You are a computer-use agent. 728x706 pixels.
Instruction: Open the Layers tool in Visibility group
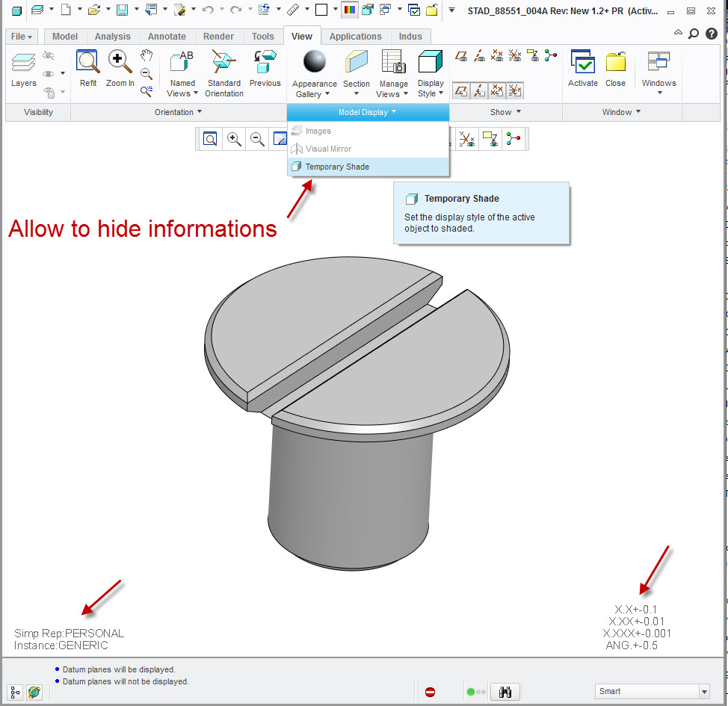pyautogui.click(x=23, y=69)
